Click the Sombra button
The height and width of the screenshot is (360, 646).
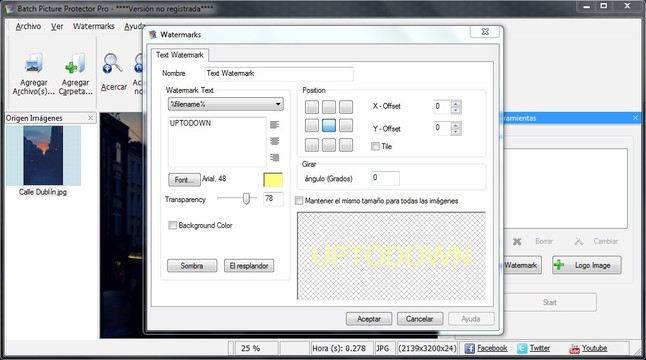click(x=192, y=266)
